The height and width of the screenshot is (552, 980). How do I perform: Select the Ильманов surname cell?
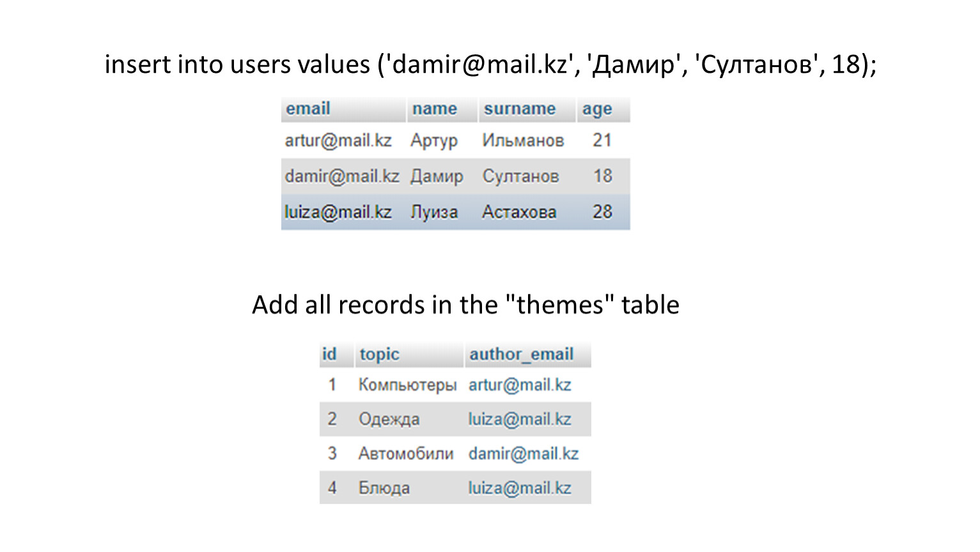click(x=523, y=140)
